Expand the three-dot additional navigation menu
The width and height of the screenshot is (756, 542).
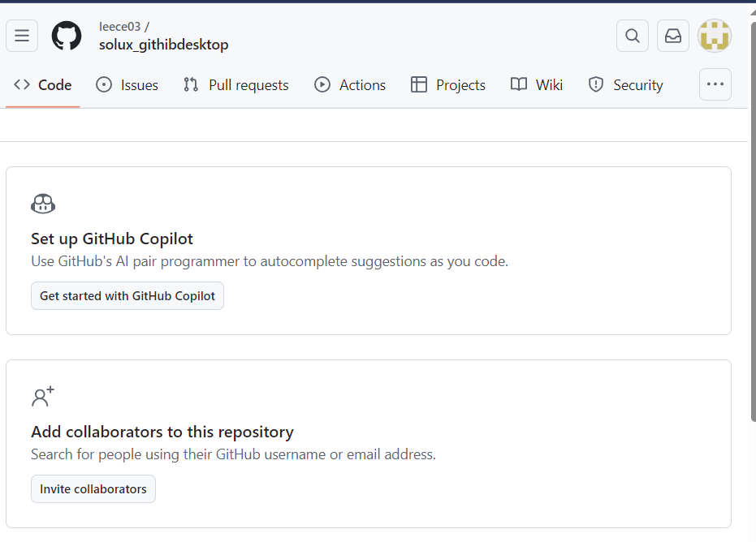click(x=715, y=84)
